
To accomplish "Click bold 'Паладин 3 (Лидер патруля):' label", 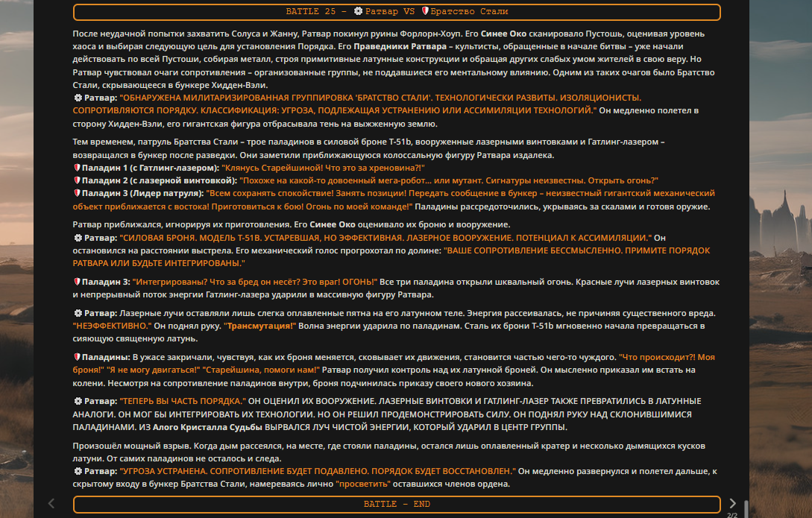I will click(x=143, y=193).
